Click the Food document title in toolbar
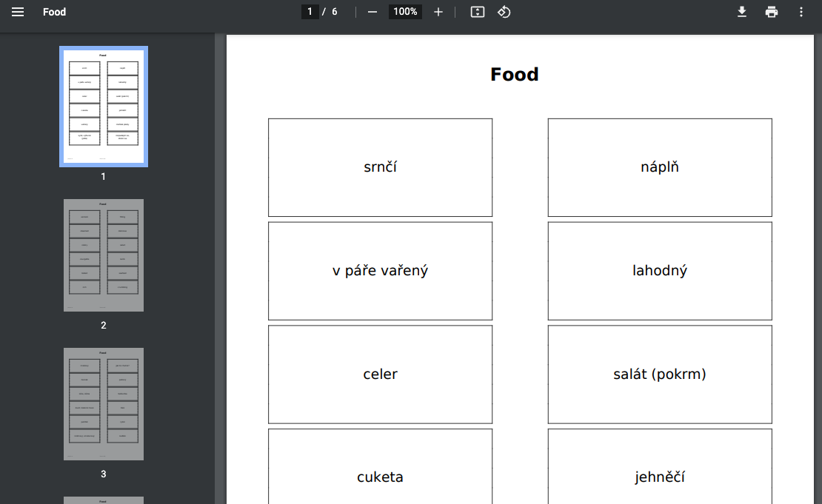822x504 pixels. (55, 12)
